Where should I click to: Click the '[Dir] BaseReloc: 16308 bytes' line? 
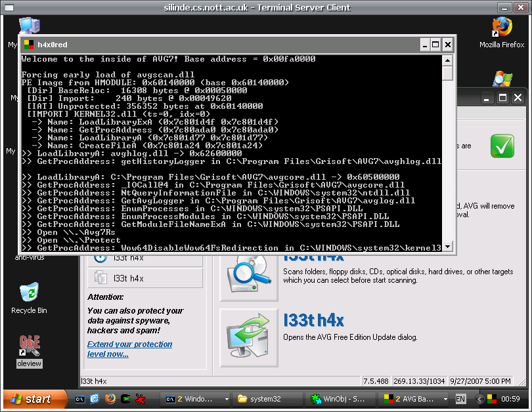tap(137, 91)
